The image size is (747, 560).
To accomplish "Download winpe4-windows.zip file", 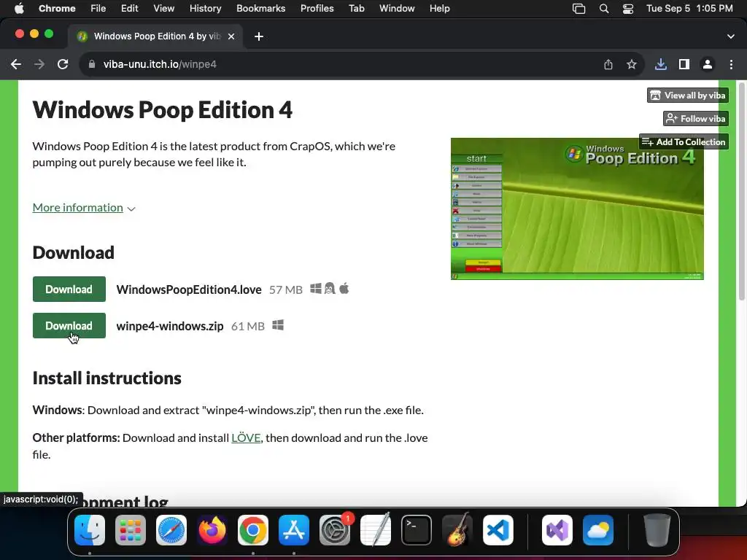I will tap(69, 326).
